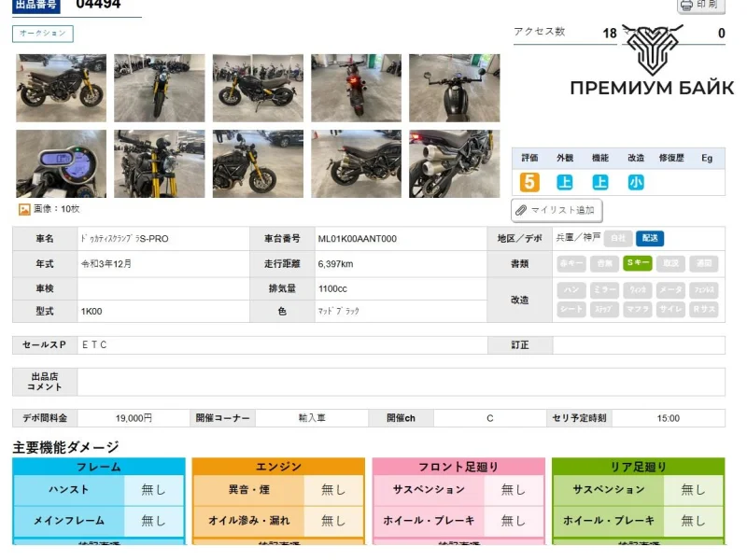Click the green Sキー document badge
747x560 pixels.
638,263
